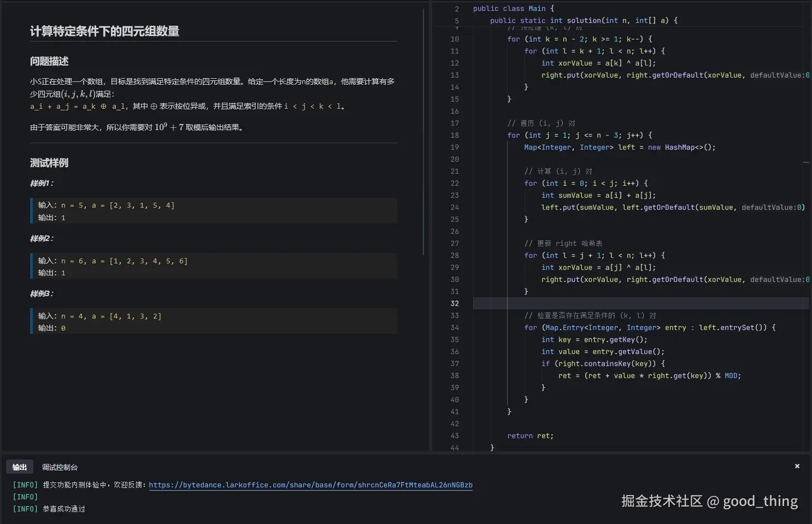Click the '[INFO] 恭喜成功通过' log message
Viewport: 812px width, 524px height.
point(49,509)
